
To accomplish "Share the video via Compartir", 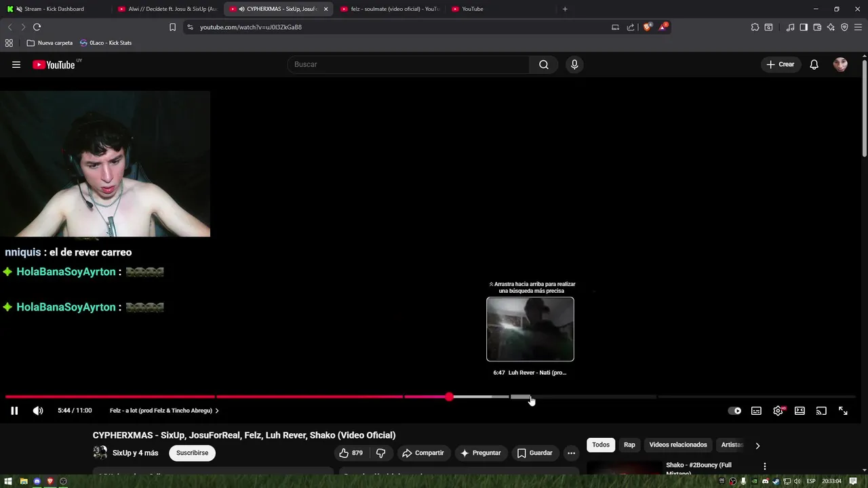I will [422, 453].
